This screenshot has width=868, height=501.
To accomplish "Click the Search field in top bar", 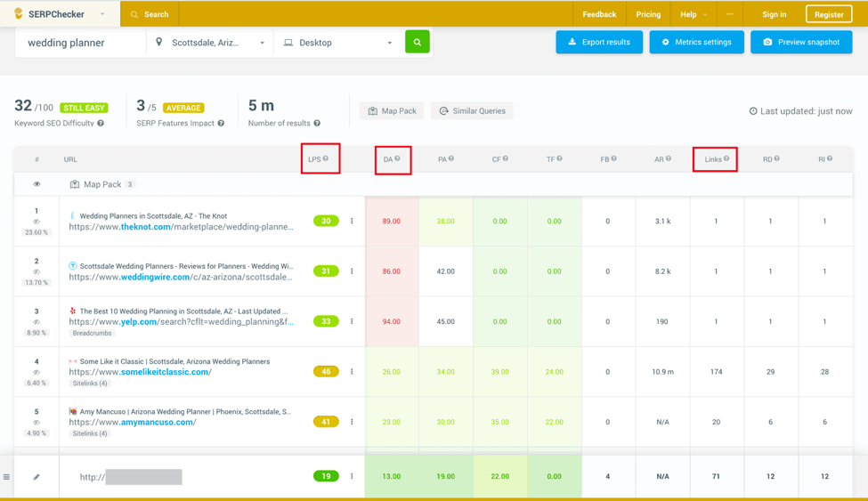I will pos(150,14).
